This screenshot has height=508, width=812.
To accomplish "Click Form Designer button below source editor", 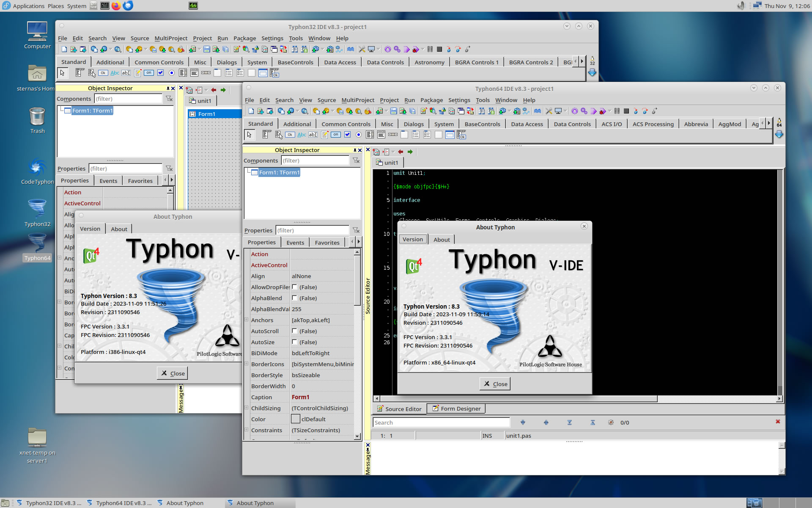I will point(456,409).
